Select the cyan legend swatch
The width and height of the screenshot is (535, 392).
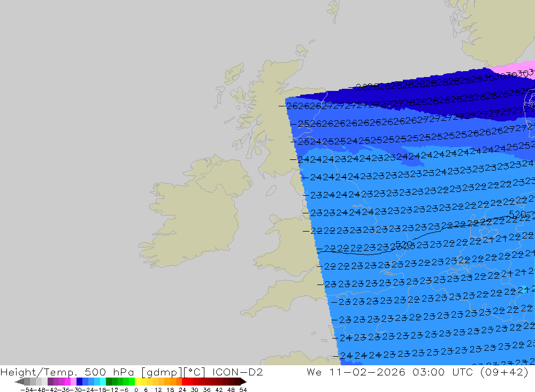(x=103, y=381)
